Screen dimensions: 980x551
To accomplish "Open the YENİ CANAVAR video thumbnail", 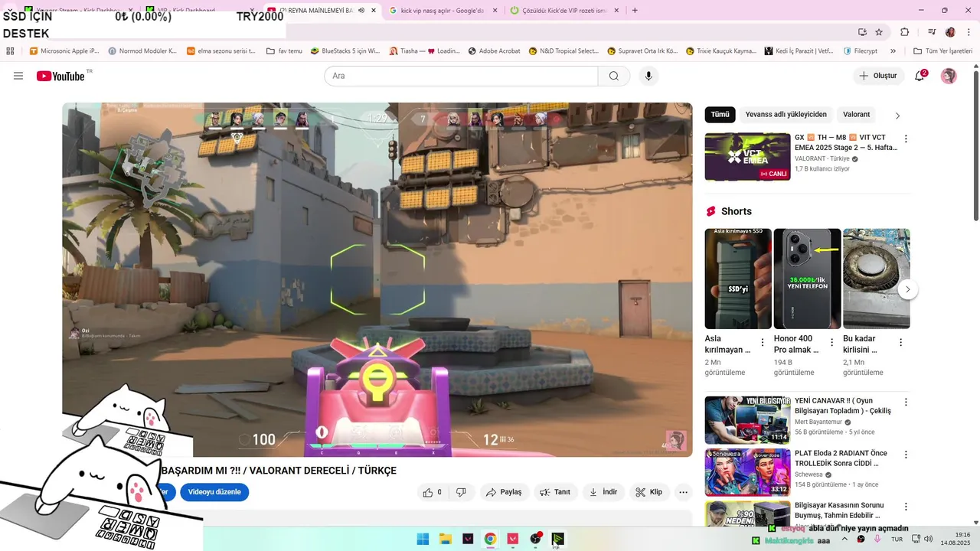I will tap(747, 419).
